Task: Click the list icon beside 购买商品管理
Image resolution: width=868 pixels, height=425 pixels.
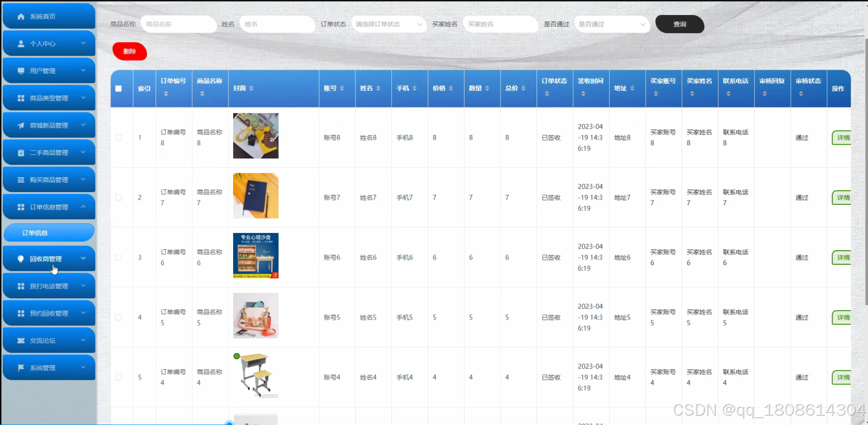Action: click(21, 180)
